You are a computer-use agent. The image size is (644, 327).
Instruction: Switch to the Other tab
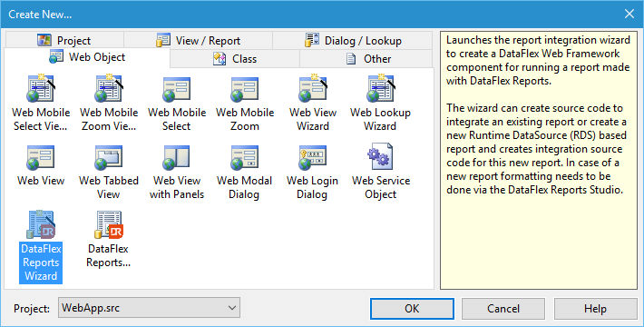(x=366, y=59)
